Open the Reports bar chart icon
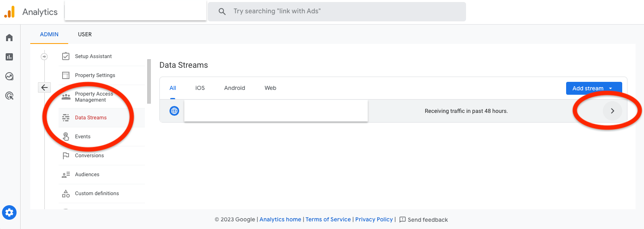Image resolution: width=644 pixels, height=229 pixels. pos(9,57)
